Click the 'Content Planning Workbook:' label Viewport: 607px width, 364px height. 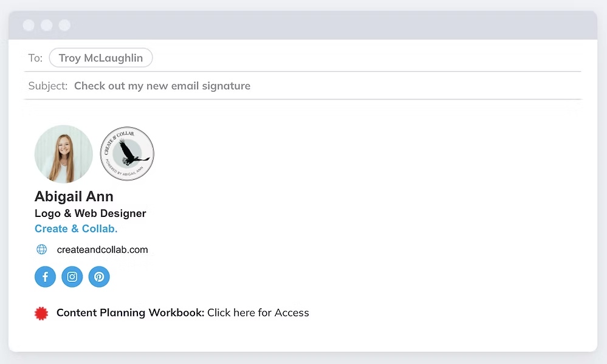[130, 312]
